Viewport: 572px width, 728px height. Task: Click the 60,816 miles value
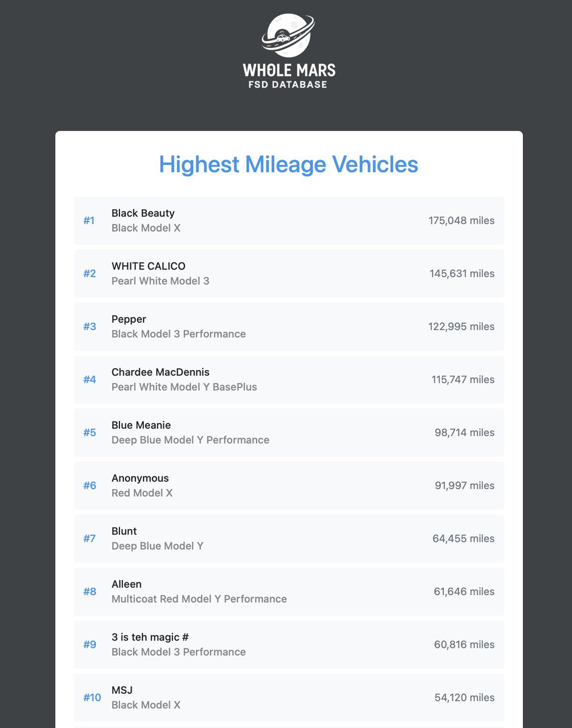coord(464,644)
